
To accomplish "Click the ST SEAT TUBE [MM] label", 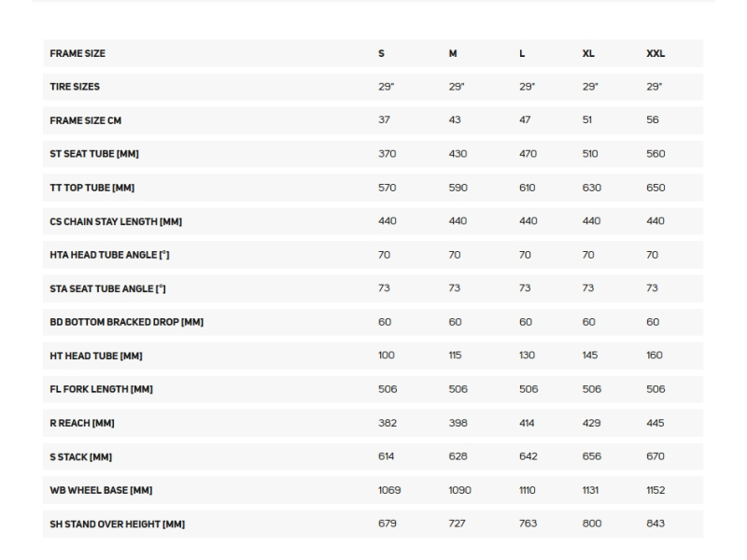I will 94,154.
